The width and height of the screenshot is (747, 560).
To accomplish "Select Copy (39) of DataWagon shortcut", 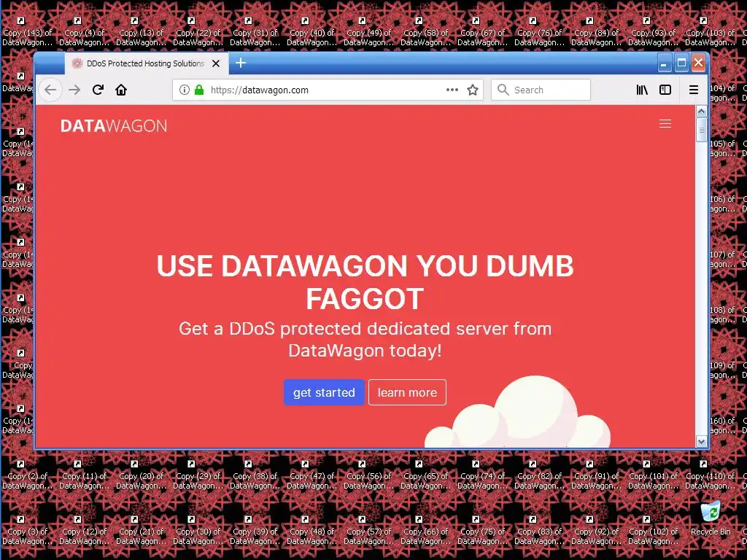I will coord(255,531).
